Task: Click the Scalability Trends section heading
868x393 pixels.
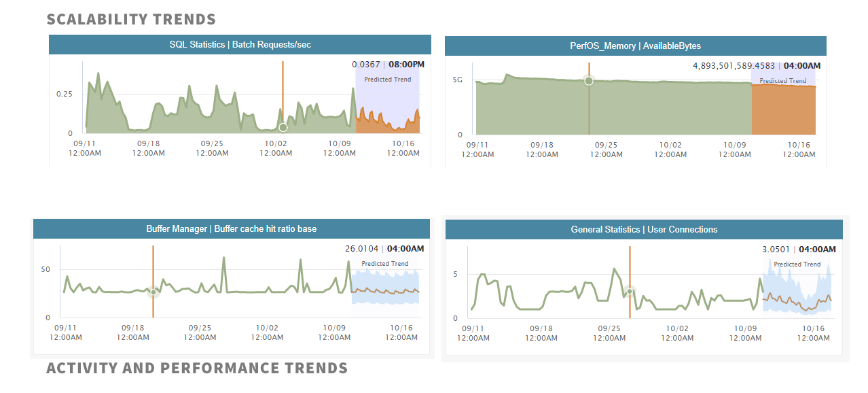Action: tap(131, 20)
